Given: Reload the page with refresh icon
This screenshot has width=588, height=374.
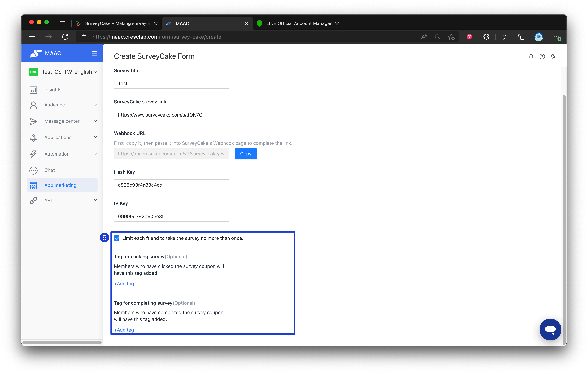Looking at the screenshot, I should (65, 37).
